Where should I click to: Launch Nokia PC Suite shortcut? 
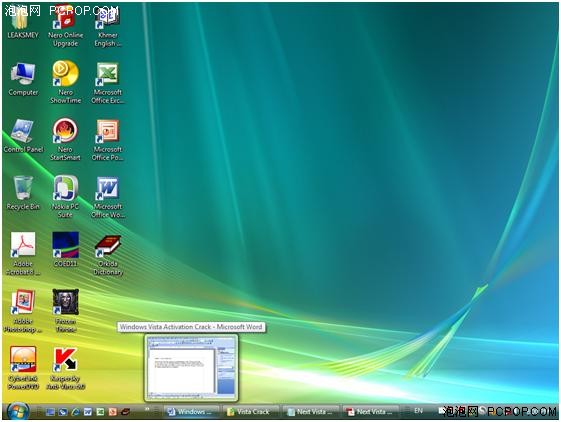[65, 197]
